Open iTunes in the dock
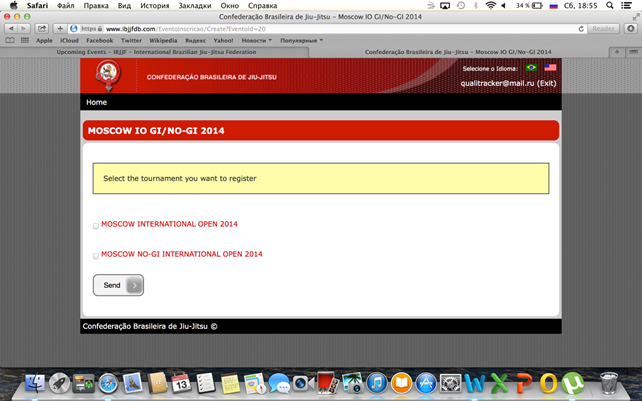This screenshot has height=401, width=642. point(377,383)
